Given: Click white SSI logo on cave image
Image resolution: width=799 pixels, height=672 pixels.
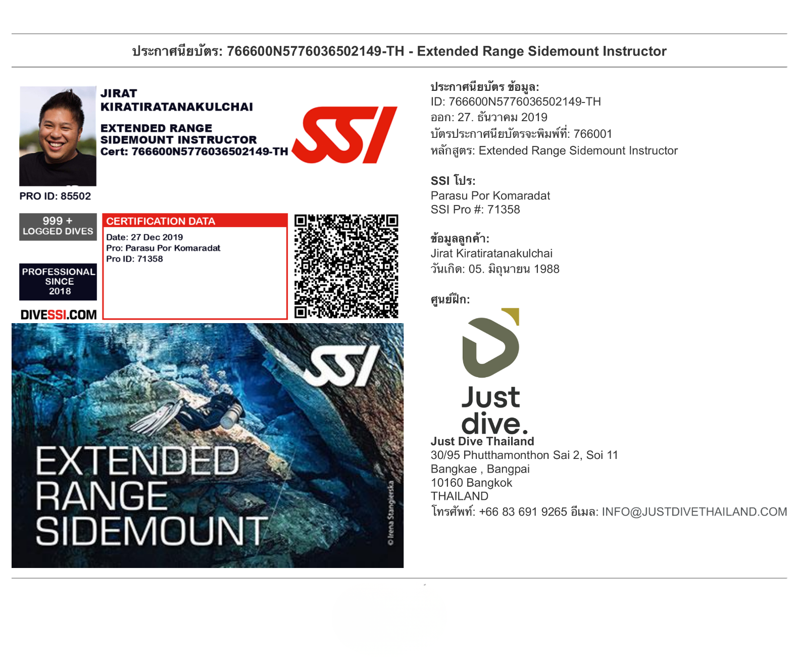Looking at the screenshot, I should (x=343, y=366).
